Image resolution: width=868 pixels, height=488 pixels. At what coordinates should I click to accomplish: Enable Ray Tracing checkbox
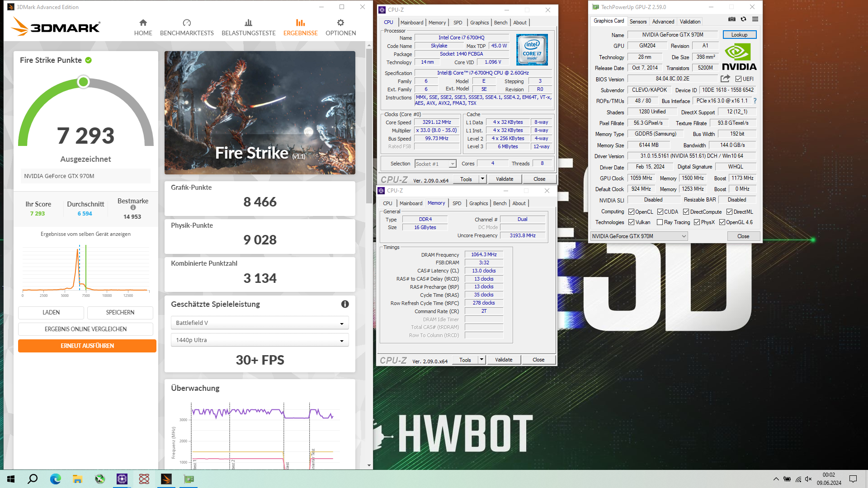click(x=660, y=222)
